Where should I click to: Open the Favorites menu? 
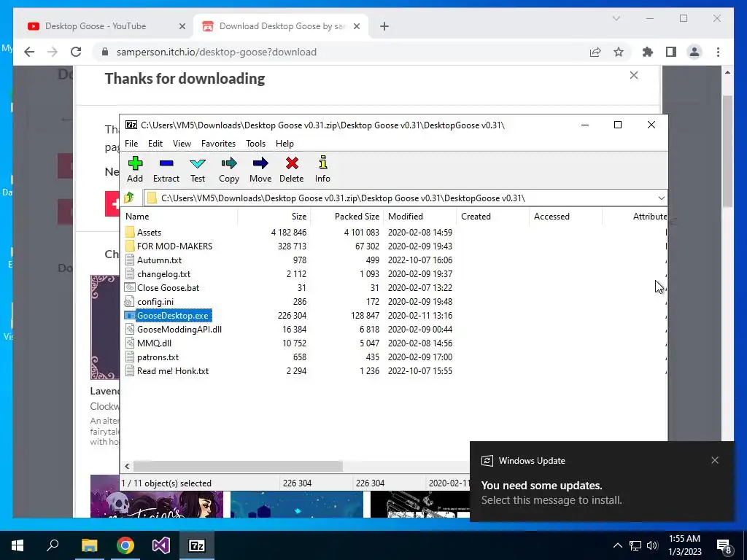(218, 144)
